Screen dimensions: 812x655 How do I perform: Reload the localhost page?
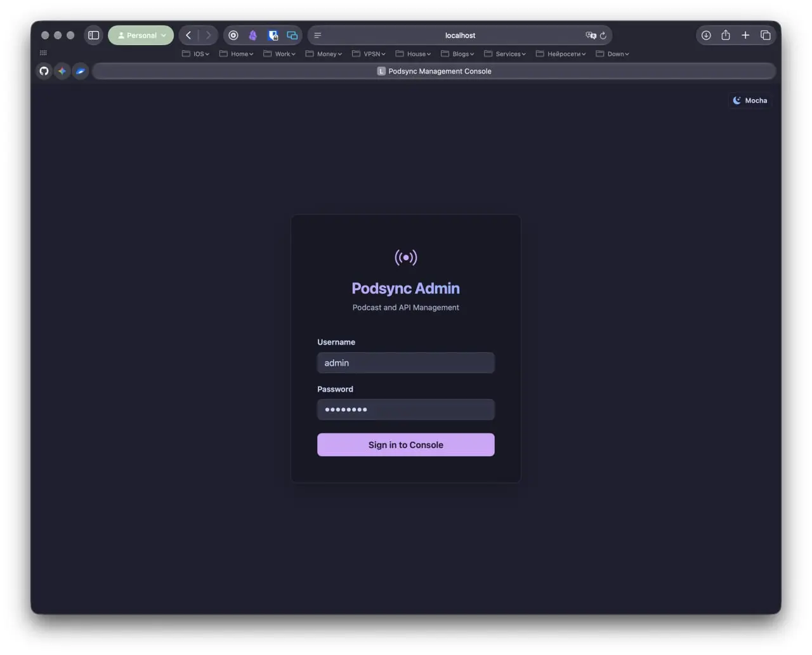point(603,36)
